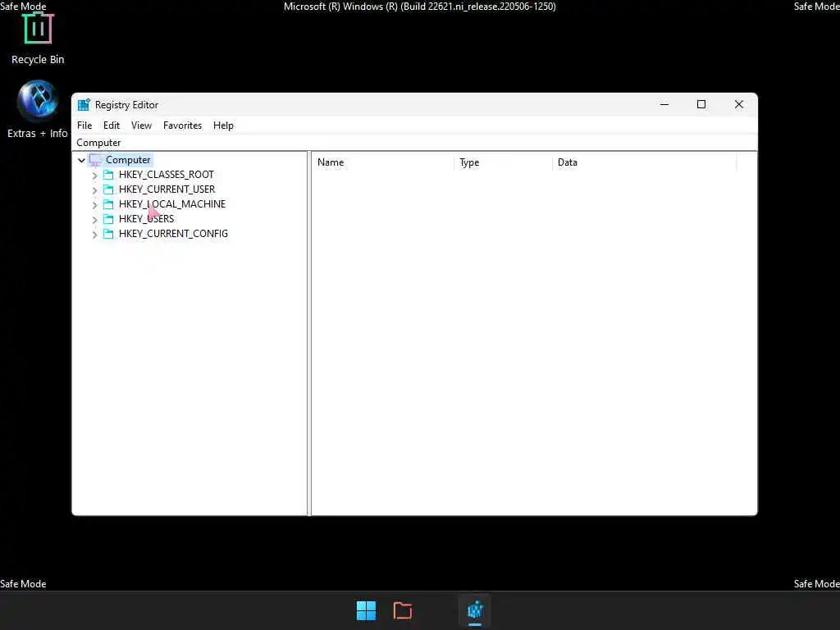
Task: Click the HKEY_USERS folder icon
Action: point(109,218)
